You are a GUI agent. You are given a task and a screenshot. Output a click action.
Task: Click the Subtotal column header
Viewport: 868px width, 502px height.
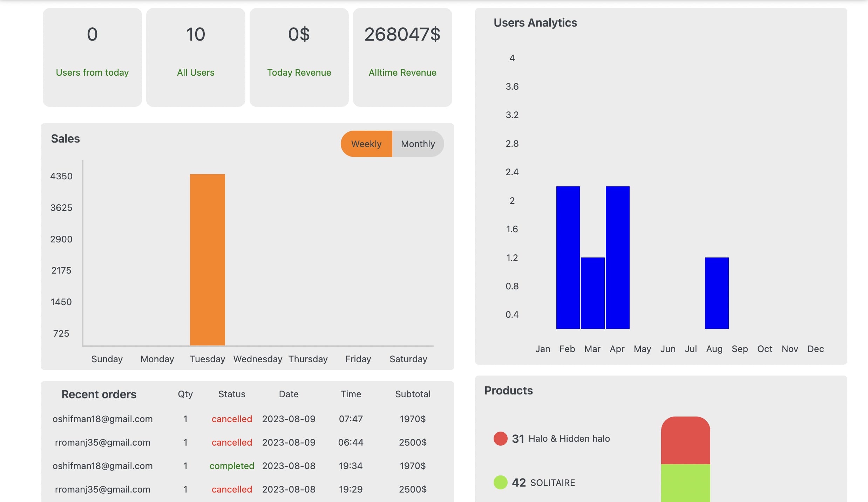point(413,394)
